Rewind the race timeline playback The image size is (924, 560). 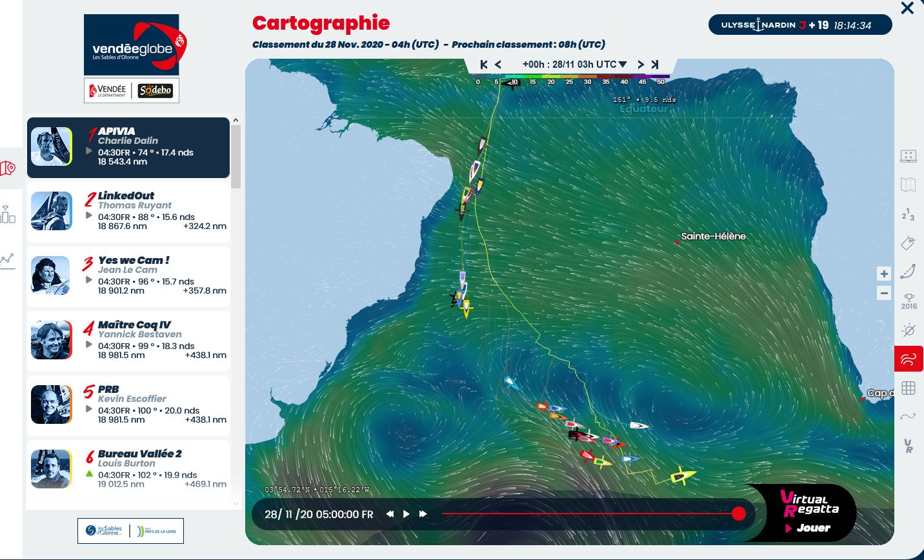tap(390, 514)
